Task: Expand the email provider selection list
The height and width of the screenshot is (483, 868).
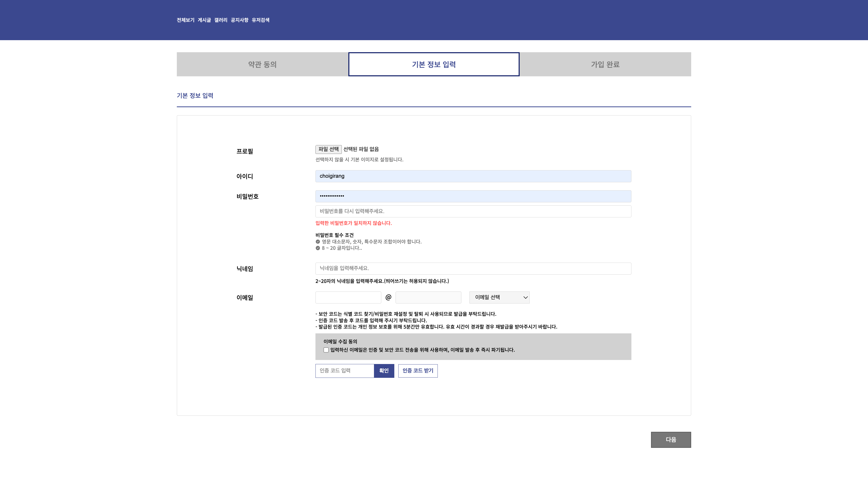Action: (x=499, y=297)
